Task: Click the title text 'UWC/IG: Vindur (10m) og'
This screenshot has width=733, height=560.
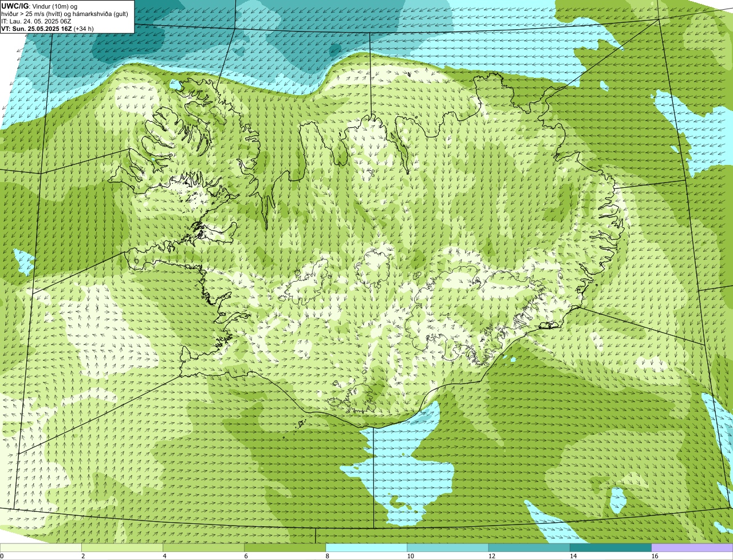Action: [x=40, y=6]
